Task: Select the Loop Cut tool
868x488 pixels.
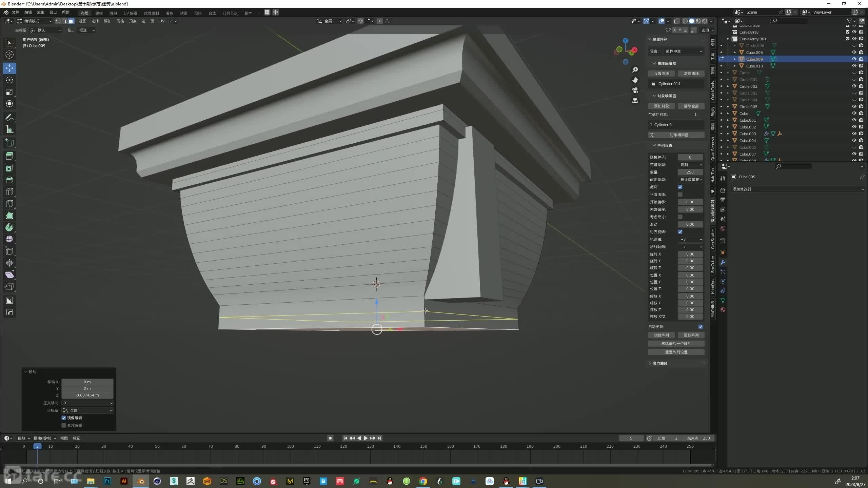Action: point(9,192)
